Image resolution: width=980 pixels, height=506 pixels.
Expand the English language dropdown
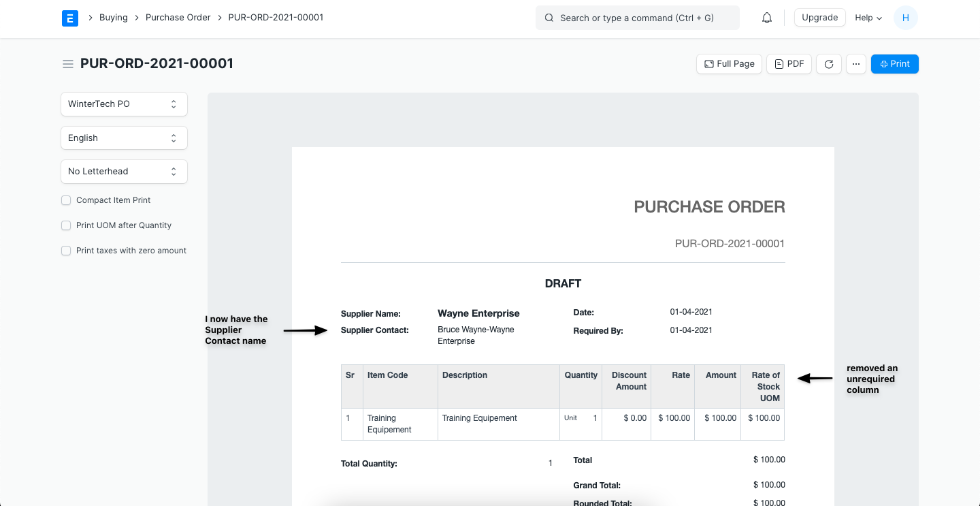(x=124, y=138)
